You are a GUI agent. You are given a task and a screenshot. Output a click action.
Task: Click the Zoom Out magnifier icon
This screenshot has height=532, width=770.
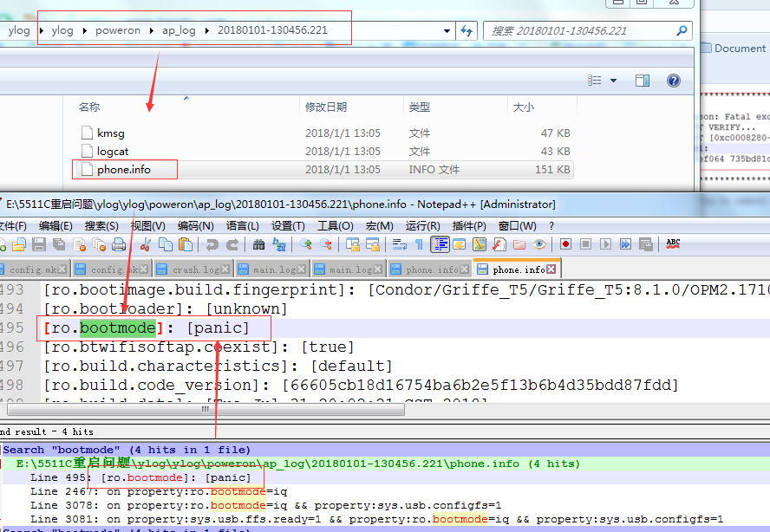click(x=325, y=244)
